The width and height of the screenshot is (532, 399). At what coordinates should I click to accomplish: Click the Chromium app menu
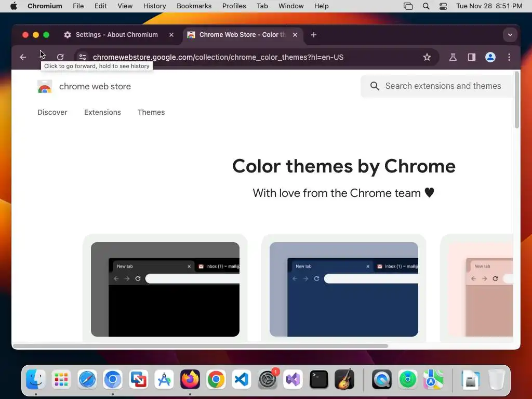[x=45, y=6]
